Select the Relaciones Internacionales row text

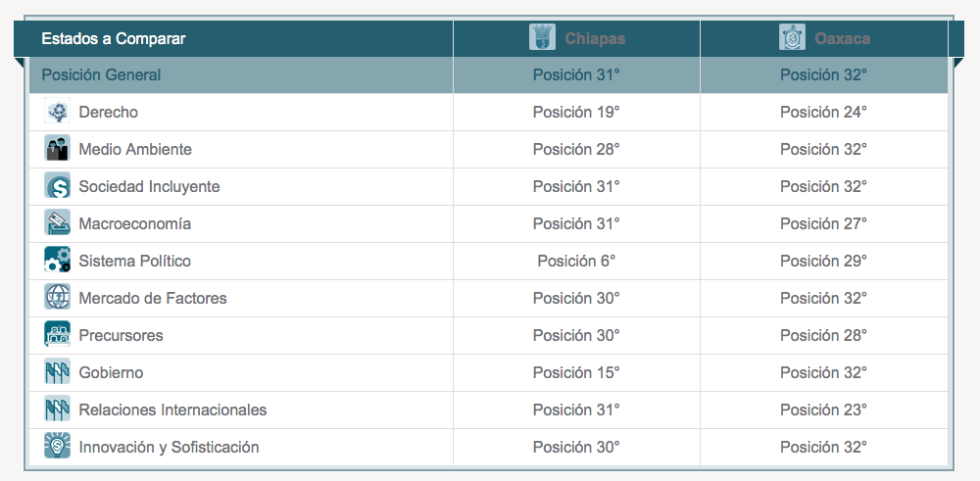172,409
